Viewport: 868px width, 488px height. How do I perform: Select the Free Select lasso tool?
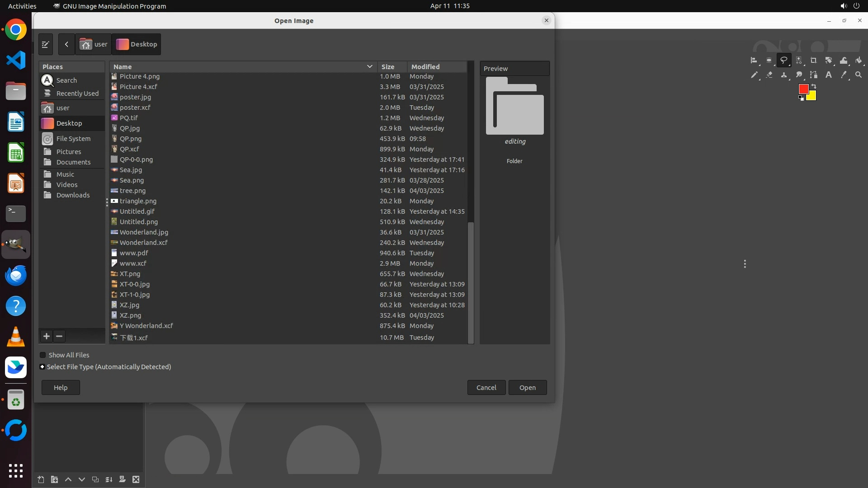click(x=783, y=60)
